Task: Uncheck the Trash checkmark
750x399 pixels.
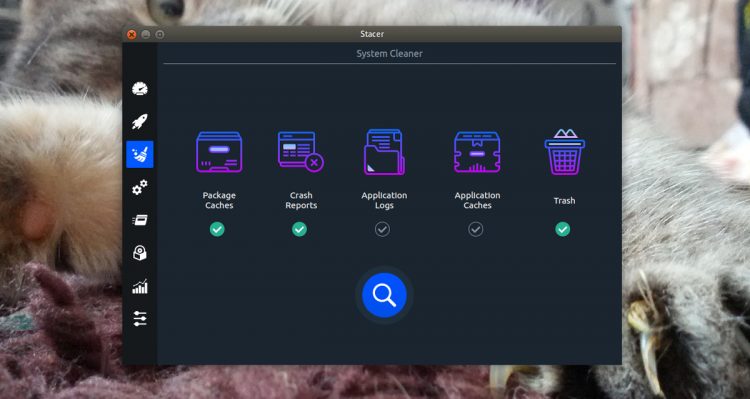Action: pos(562,230)
